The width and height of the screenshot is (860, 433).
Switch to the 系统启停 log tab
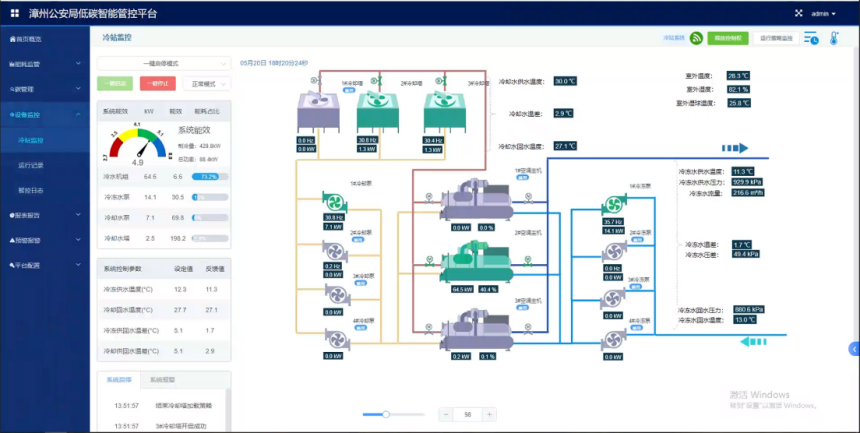tap(119, 380)
